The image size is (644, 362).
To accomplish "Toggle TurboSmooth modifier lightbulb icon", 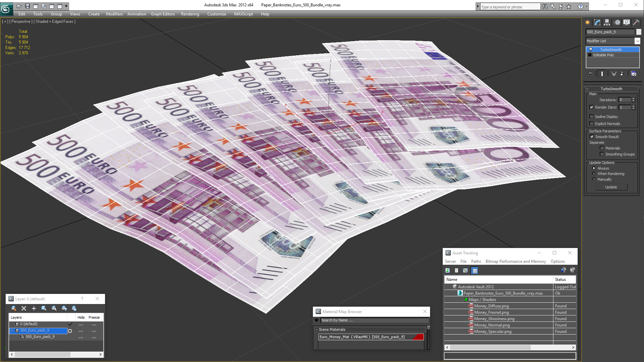I will pyautogui.click(x=591, y=50).
